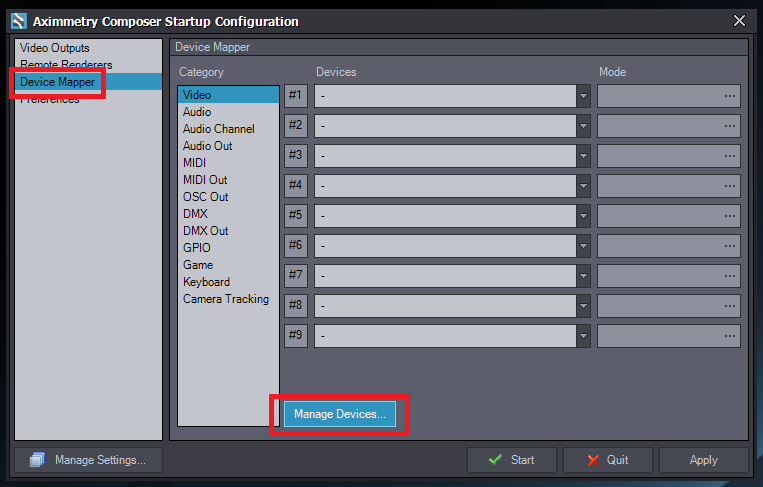Open Mode ellipsis for slot #4
The image size is (763, 487).
(x=729, y=186)
